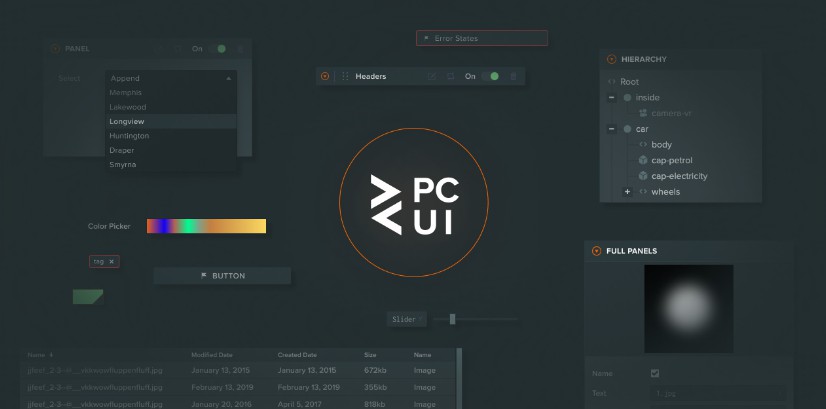Open the Append select dropdown
826x409 pixels.
[170, 78]
